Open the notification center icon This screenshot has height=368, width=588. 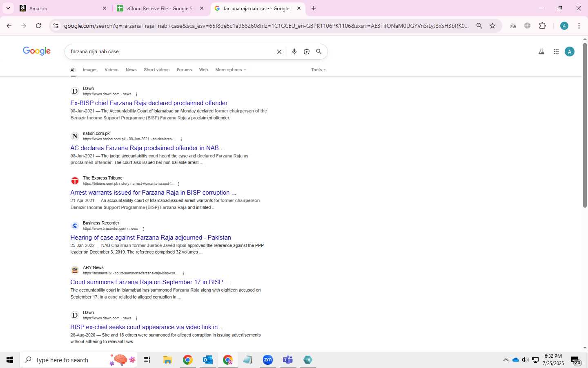(576, 361)
